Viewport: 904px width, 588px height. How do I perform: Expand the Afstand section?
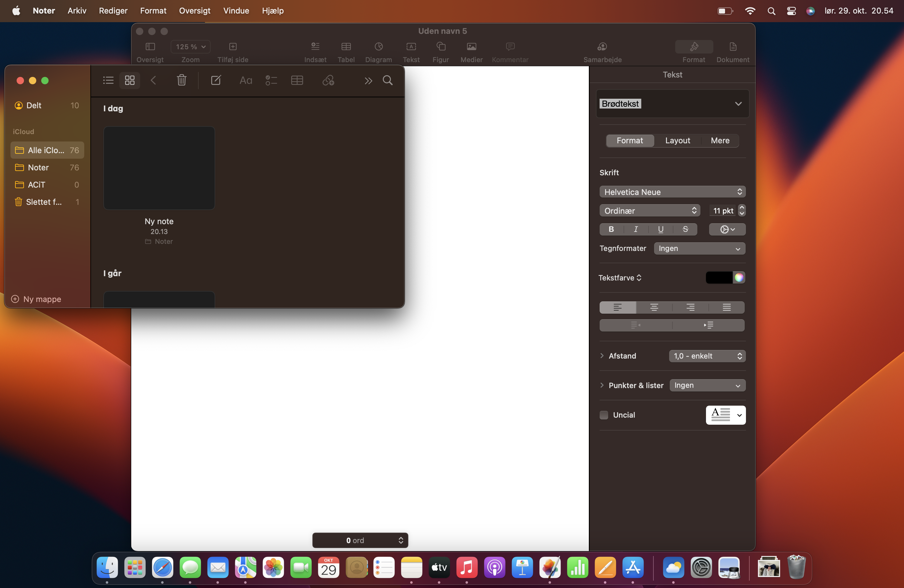point(602,356)
